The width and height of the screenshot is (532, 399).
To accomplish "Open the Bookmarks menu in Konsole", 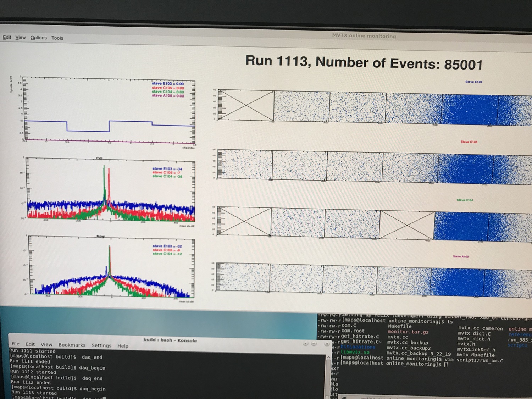I will coord(72,345).
